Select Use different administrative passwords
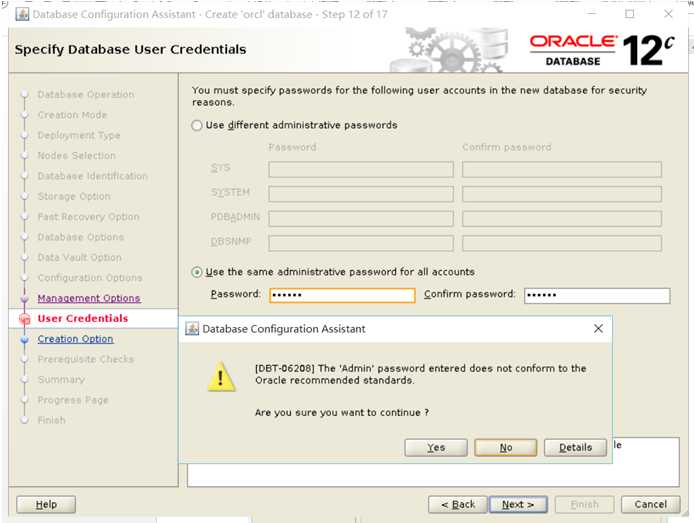Viewport: 694px width, 523px height. click(197, 126)
